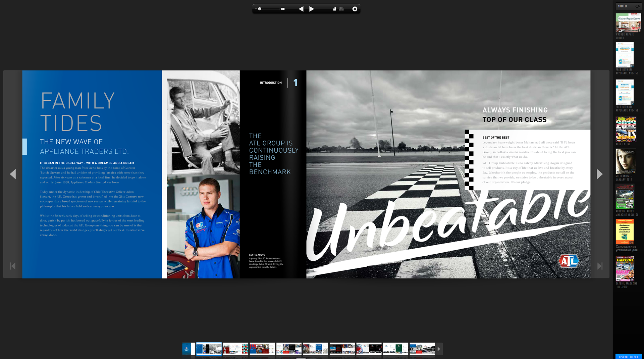Select the fifth thumbnail in the filmstrip
The height and width of the screenshot is (359, 644).
tap(289, 349)
